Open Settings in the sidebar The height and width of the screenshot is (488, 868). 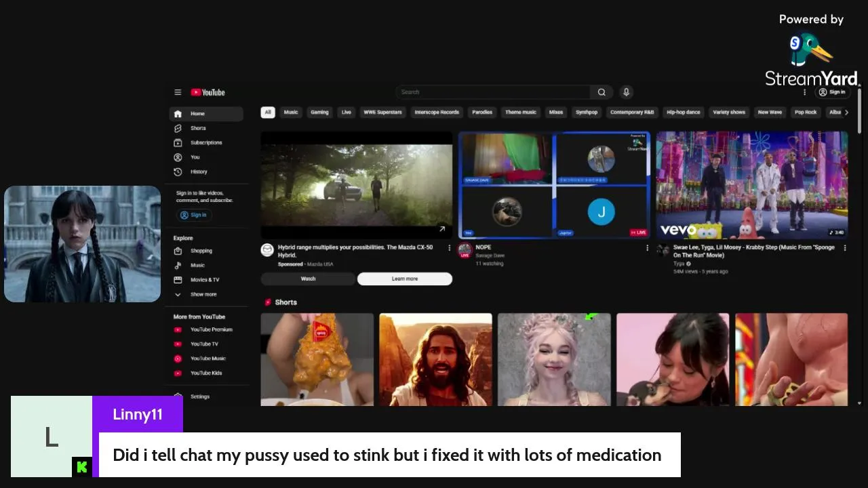(x=206, y=396)
